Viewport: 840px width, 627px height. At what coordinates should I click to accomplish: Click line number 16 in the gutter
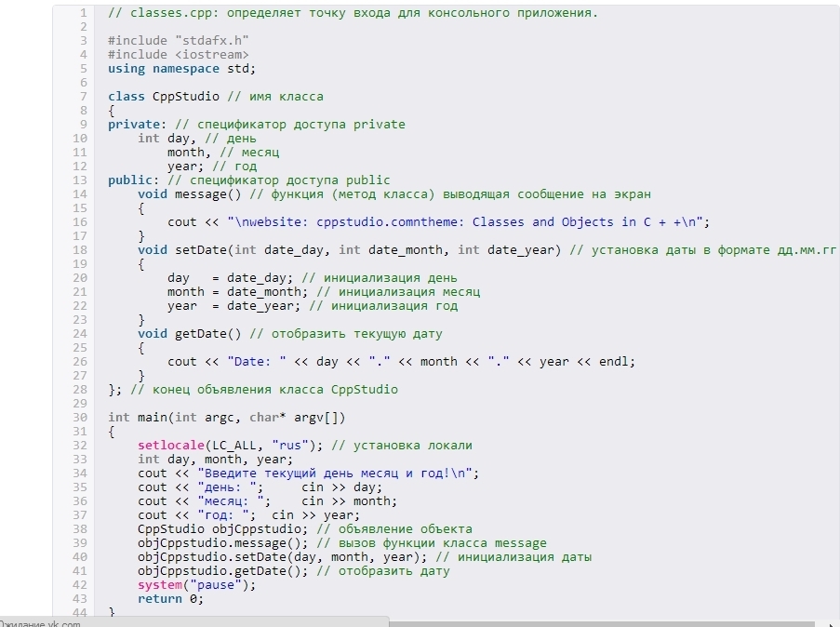tap(80, 221)
